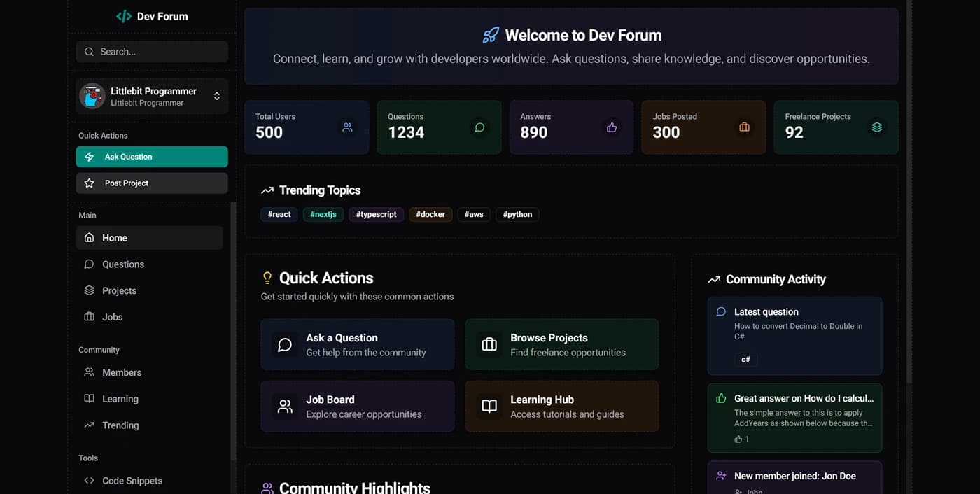The image size is (980, 494).
Task: Select the #typescript topic tag
Action: pos(376,214)
